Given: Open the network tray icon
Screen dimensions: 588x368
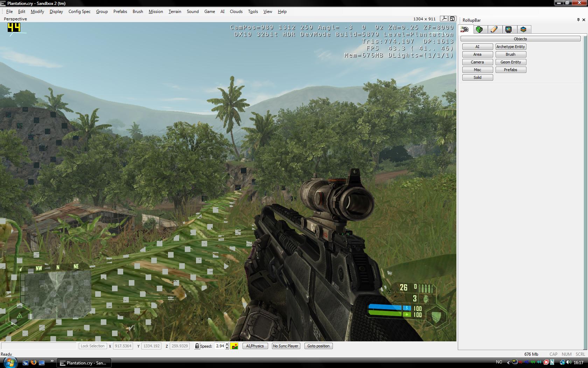Looking at the screenshot, I should coord(562,362).
